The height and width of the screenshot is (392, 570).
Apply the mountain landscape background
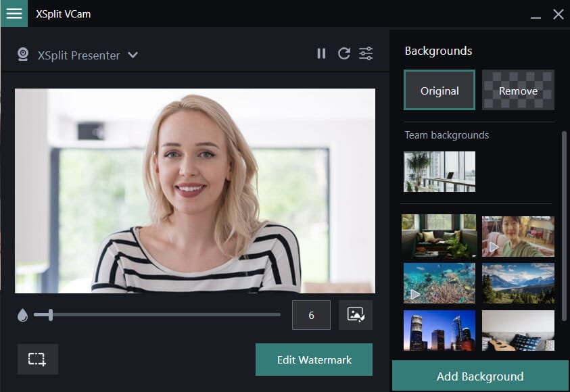[x=518, y=283]
